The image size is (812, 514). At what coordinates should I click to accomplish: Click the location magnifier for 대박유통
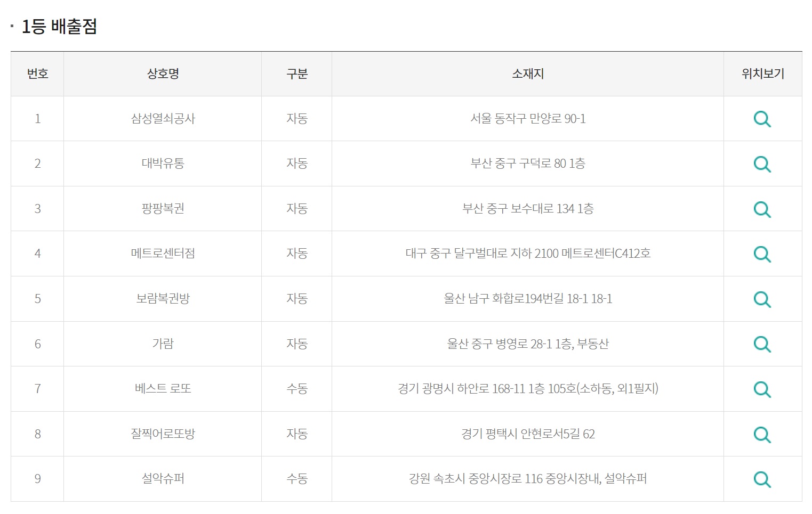point(762,164)
